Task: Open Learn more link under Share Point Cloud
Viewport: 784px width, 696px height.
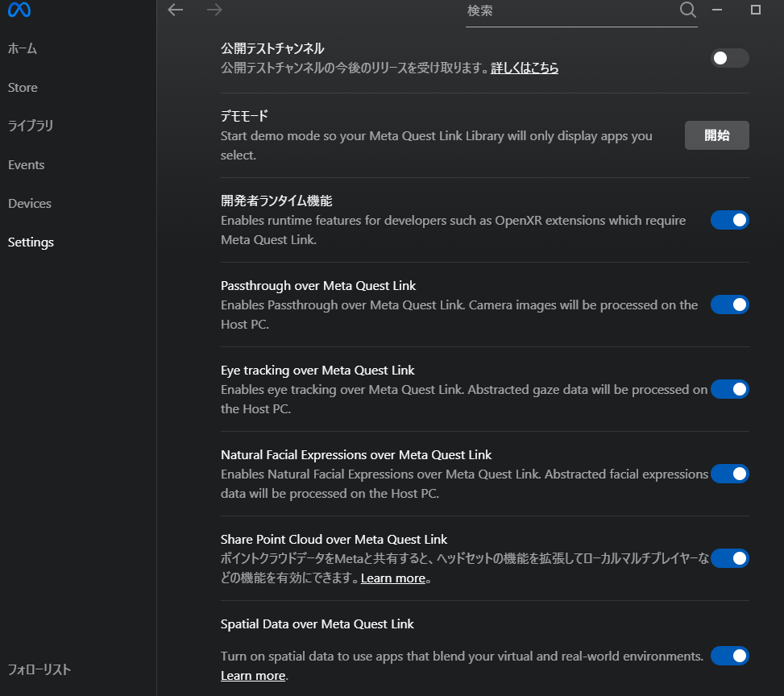Action: [393, 578]
